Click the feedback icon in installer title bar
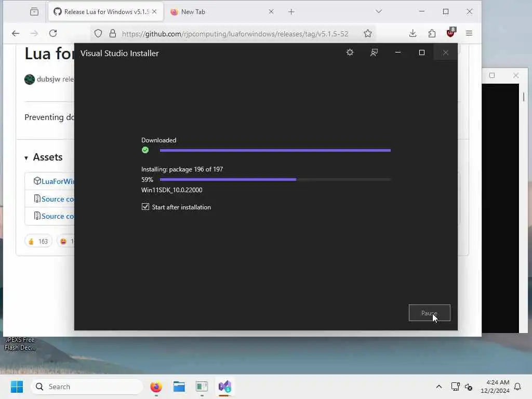Screen dimensions: 532x399 374,52
